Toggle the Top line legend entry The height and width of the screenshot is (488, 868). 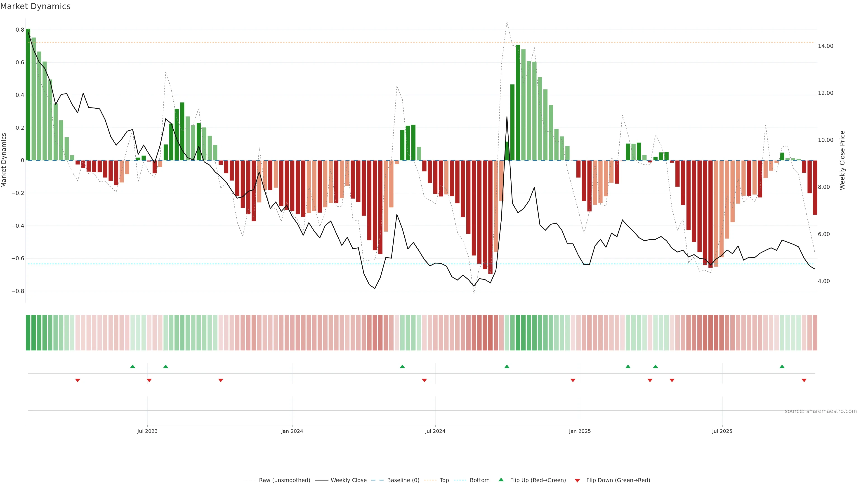click(444, 480)
